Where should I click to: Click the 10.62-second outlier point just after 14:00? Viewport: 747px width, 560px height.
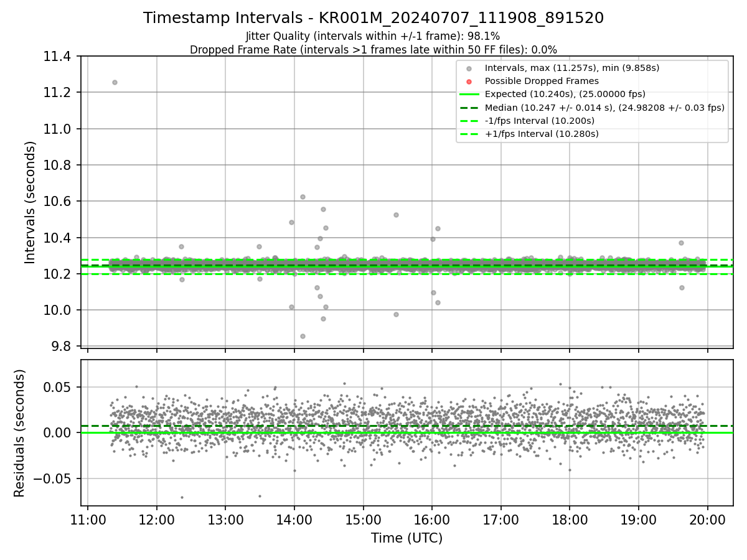tap(303, 197)
